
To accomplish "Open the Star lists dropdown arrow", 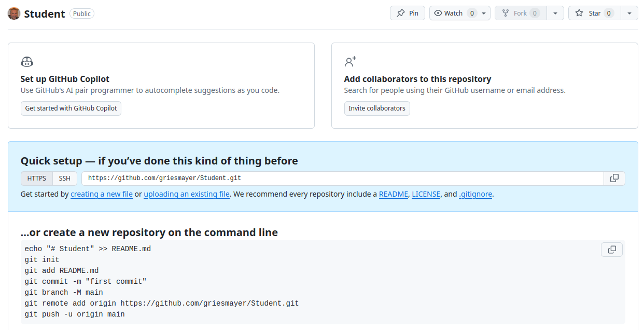I will [x=629, y=13].
